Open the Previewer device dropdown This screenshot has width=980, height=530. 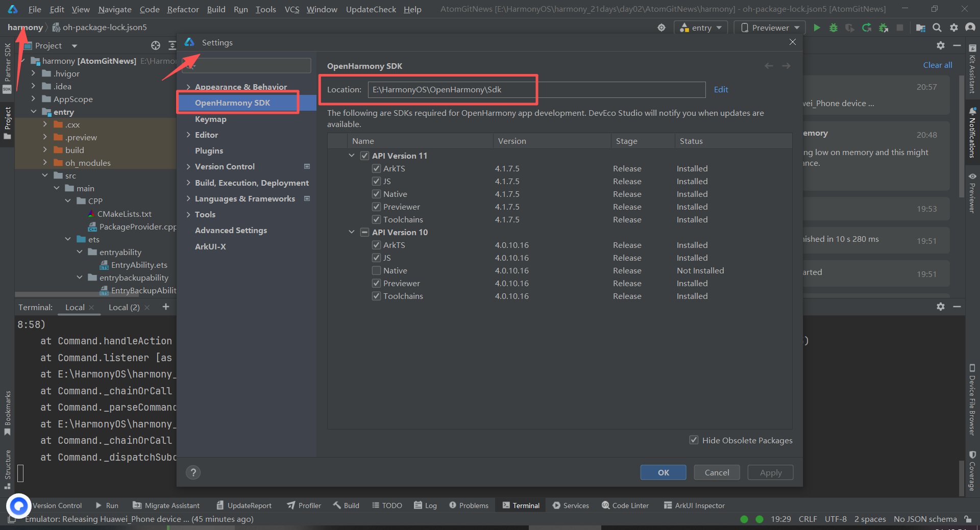(x=770, y=28)
